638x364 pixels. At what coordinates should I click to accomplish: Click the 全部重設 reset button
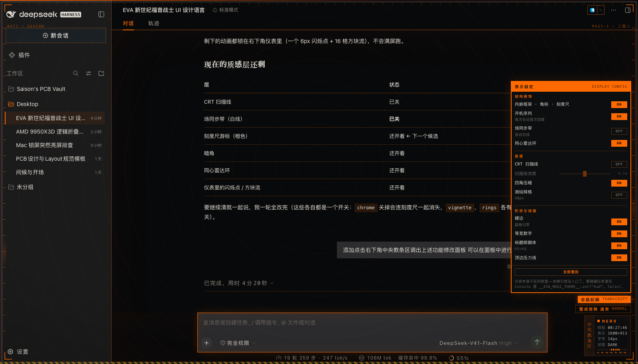pyautogui.click(x=571, y=272)
